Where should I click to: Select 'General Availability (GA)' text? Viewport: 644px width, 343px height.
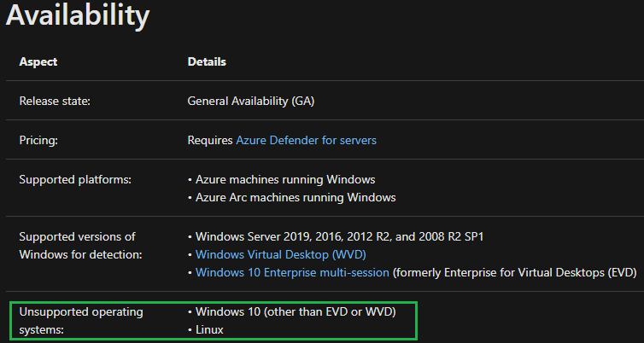coord(251,101)
